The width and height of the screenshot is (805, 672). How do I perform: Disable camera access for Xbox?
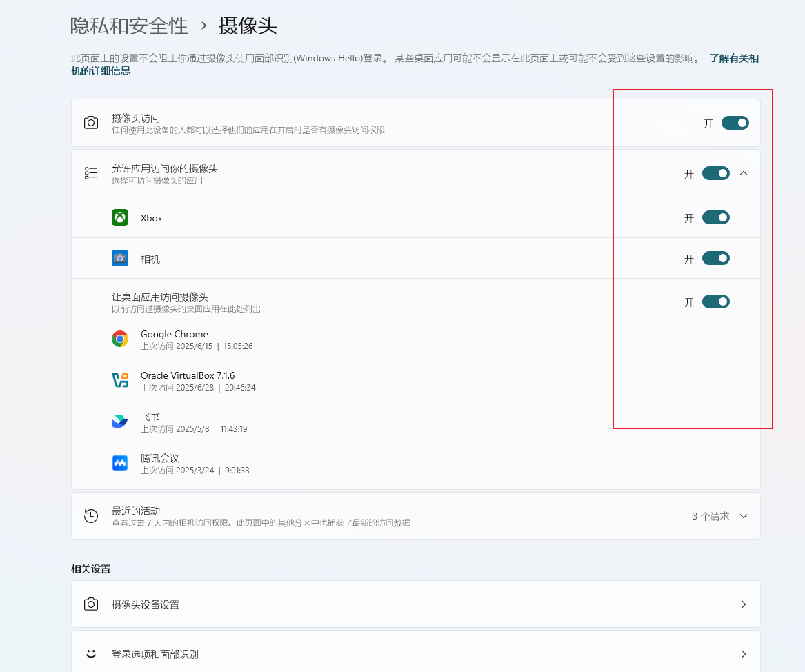715,217
